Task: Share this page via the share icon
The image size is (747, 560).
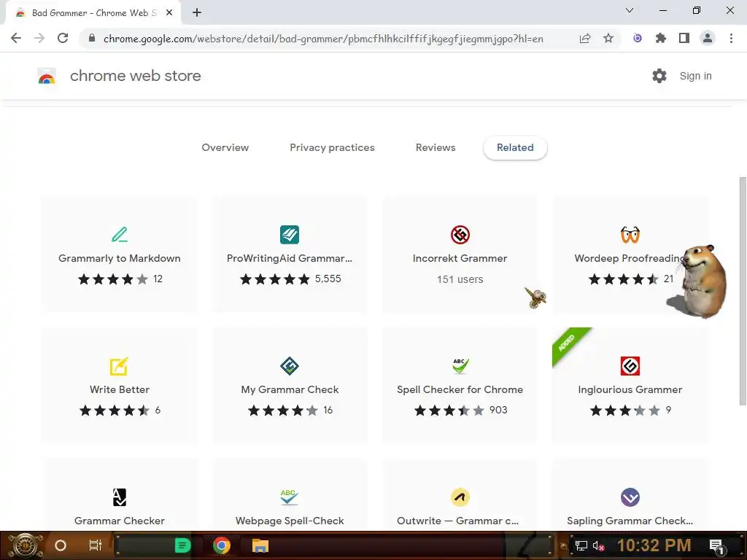Action: coord(585,39)
